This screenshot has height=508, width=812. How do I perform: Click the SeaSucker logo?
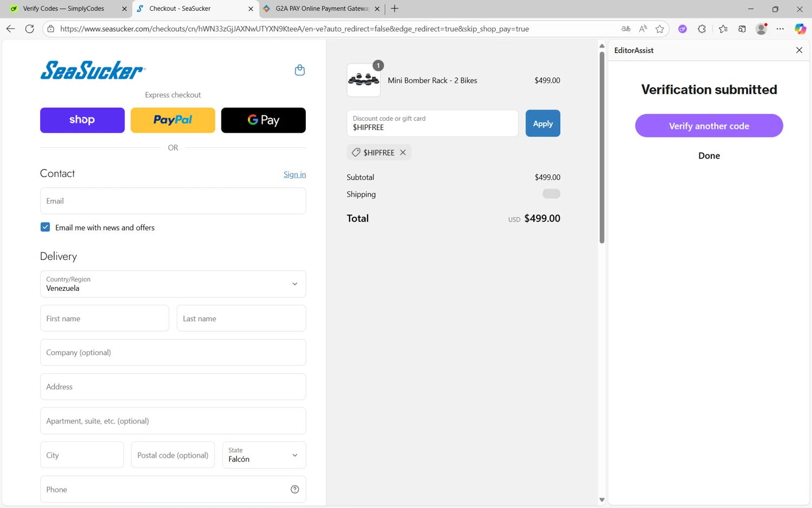[93, 70]
